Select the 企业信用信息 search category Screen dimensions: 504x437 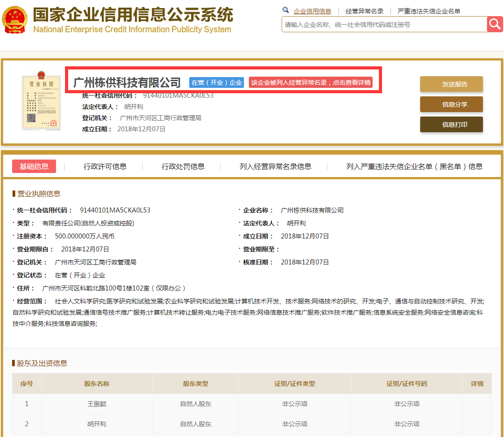coord(312,11)
